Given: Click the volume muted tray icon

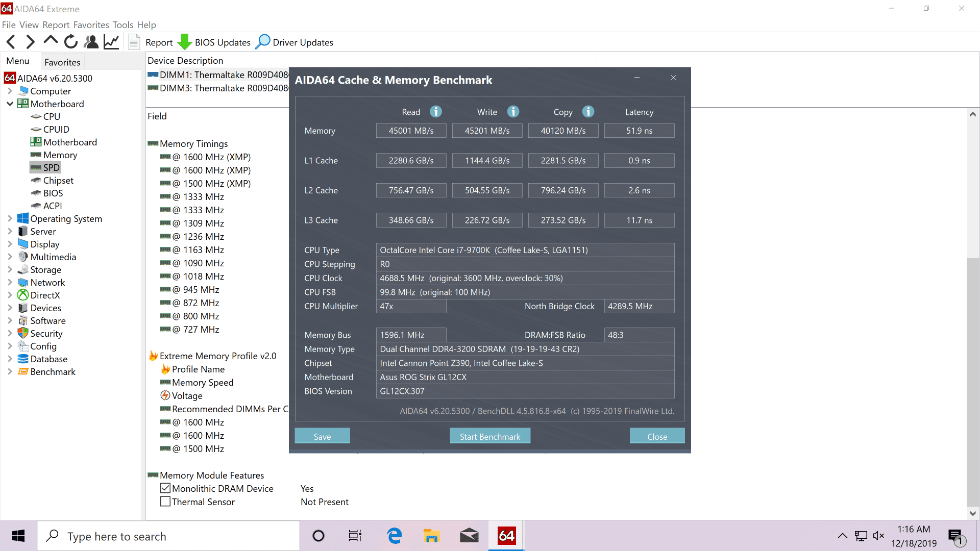Looking at the screenshot, I should point(878,536).
